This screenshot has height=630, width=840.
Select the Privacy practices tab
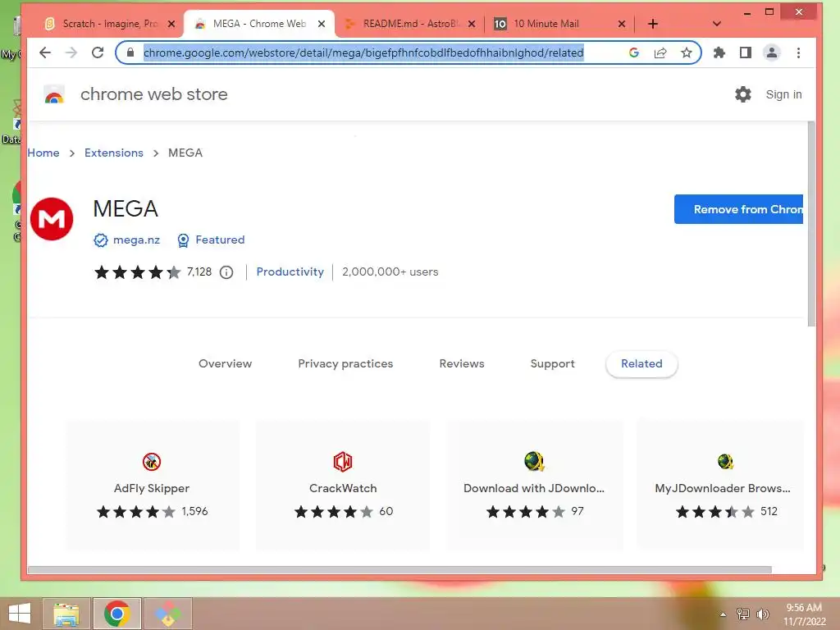point(345,363)
